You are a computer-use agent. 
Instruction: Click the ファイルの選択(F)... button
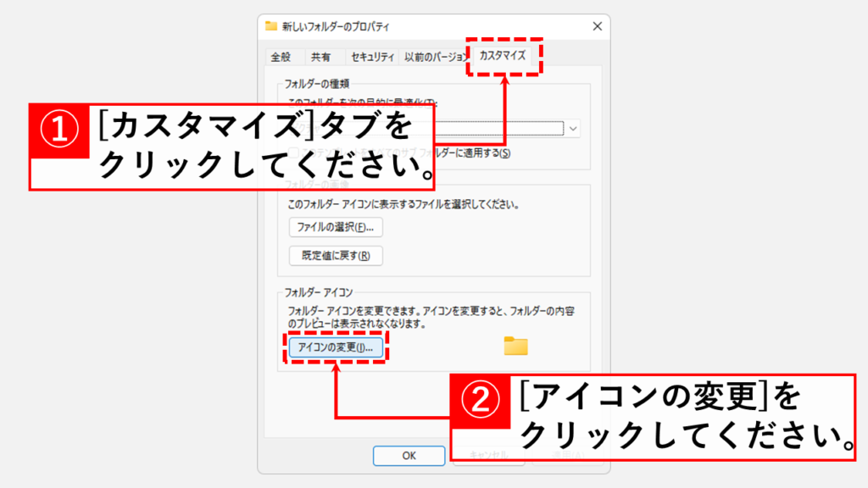pos(336,227)
